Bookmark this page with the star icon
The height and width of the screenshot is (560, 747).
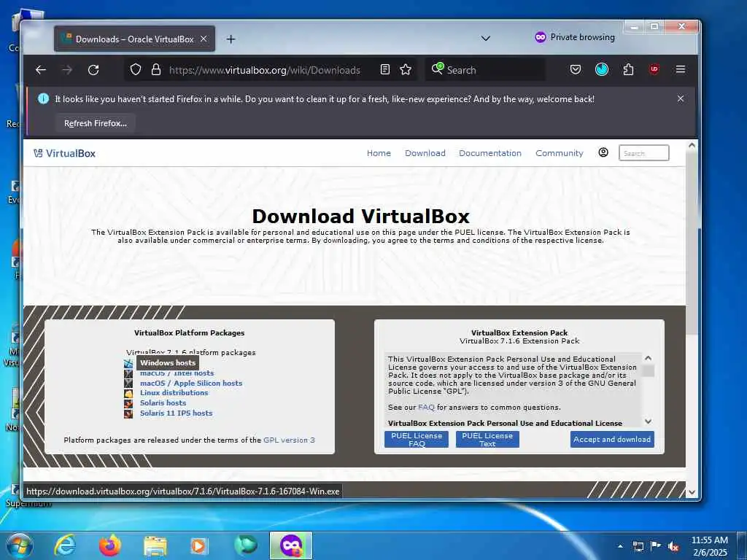(x=406, y=69)
